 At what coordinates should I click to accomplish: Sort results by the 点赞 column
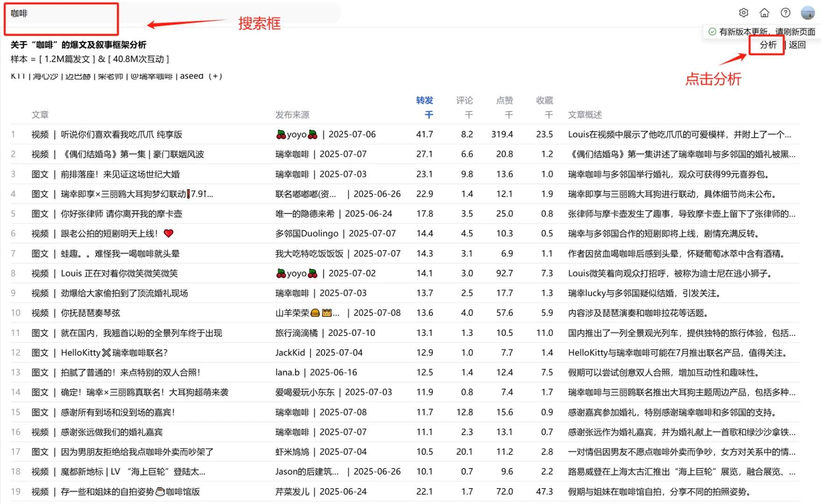click(504, 100)
